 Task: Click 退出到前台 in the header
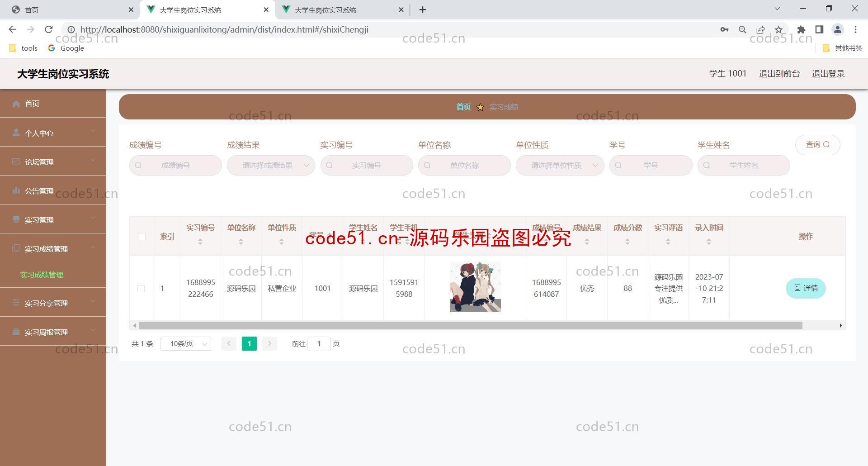pos(779,74)
